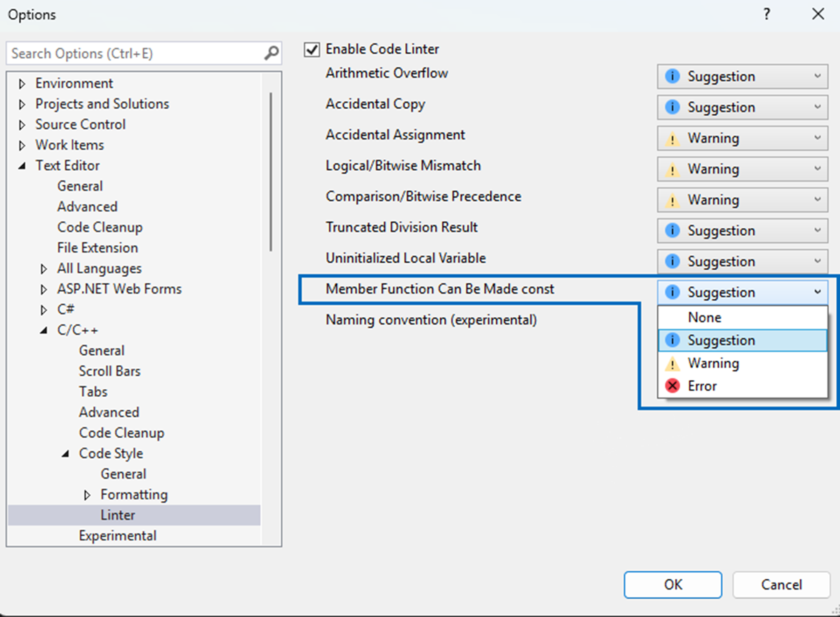
Task: Select Advanced under Text Editor
Action: 87,207
